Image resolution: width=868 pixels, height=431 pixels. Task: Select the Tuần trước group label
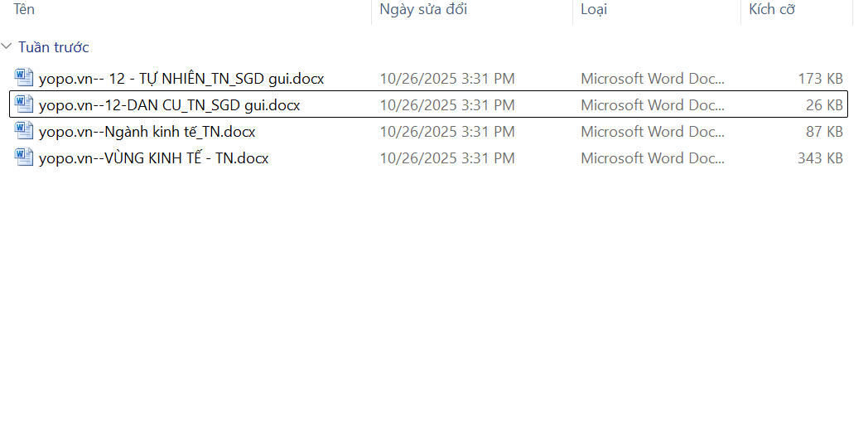tap(54, 47)
